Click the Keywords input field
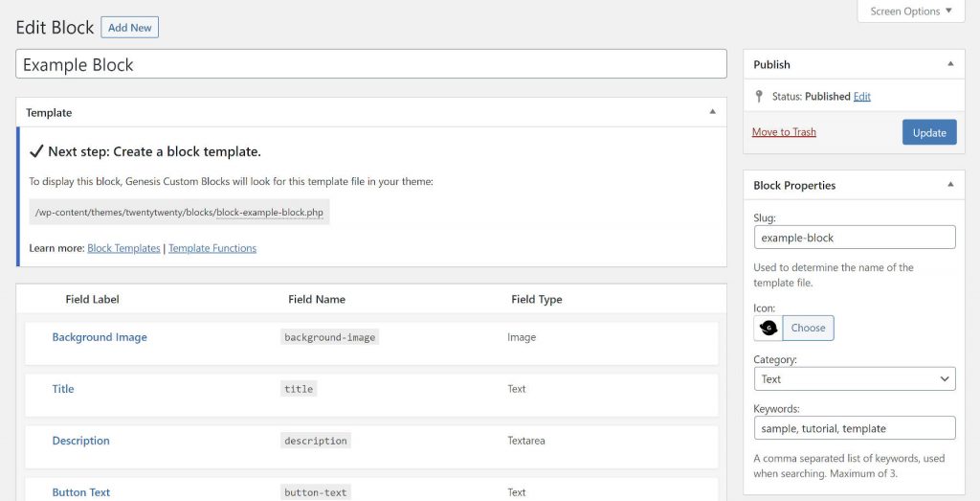 854,428
